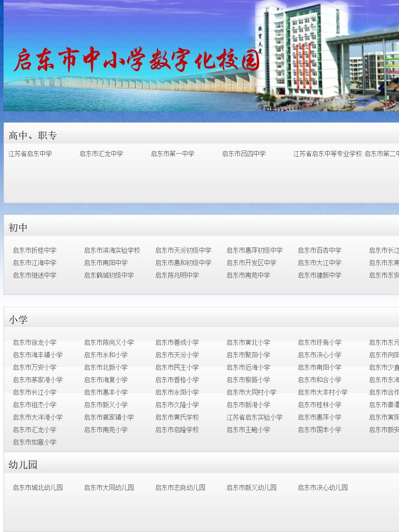Screen dimensions: 399x532
Task: Visit 江苏省启东中等专业学校 link
Action: coord(328,154)
